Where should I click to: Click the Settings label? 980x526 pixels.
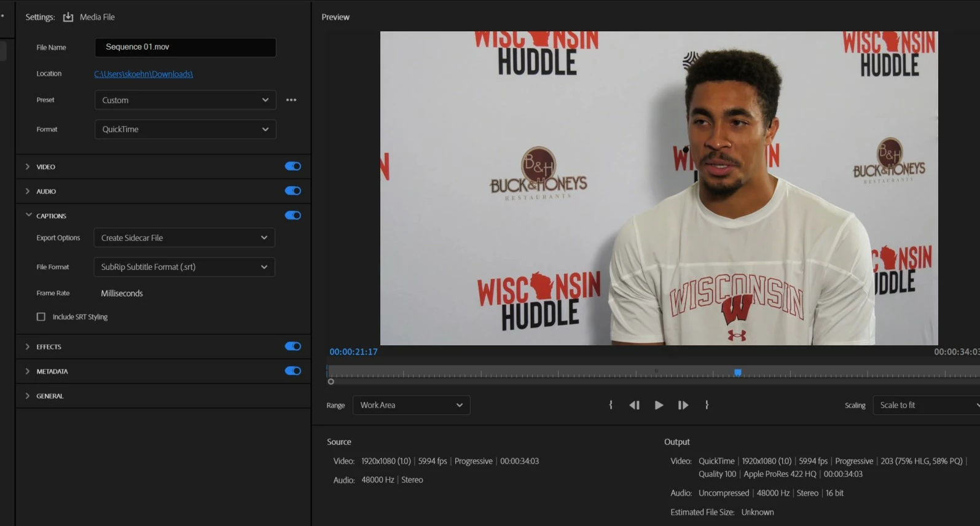point(40,17)
